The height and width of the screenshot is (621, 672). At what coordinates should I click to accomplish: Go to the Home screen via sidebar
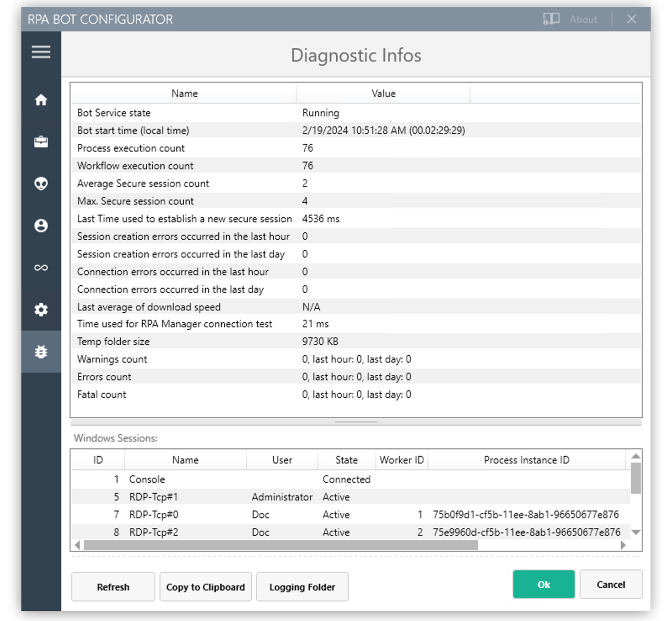[x=41, y=100]
